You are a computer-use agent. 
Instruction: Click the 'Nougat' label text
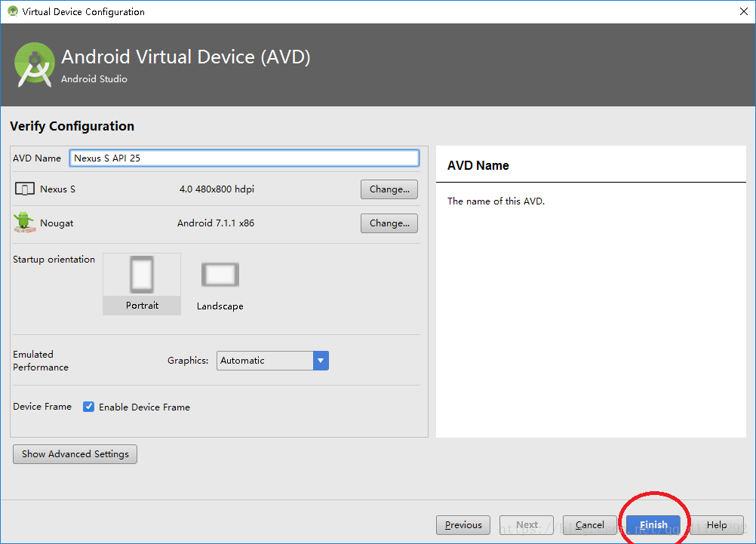click(x=57, y=223)
